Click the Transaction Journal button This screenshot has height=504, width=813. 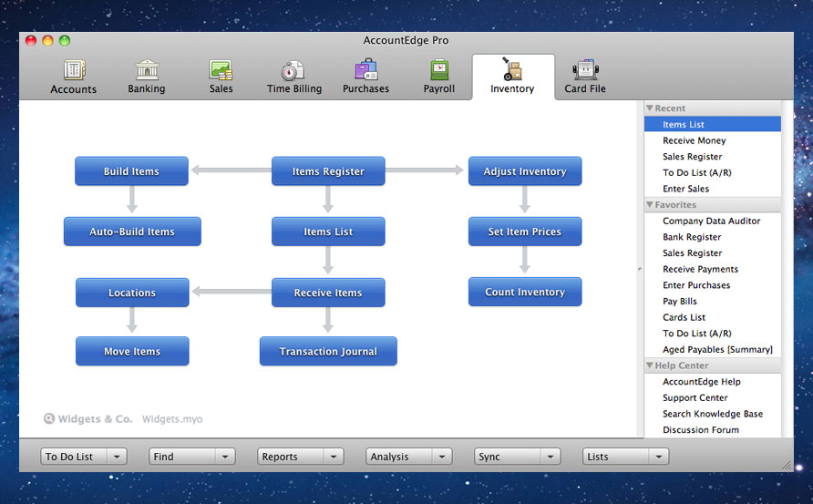pos(328,351)
